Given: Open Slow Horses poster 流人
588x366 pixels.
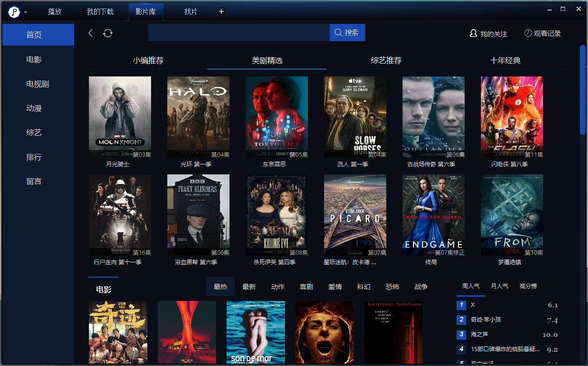Looking at the screenshot, I should [x=355, y=117].
